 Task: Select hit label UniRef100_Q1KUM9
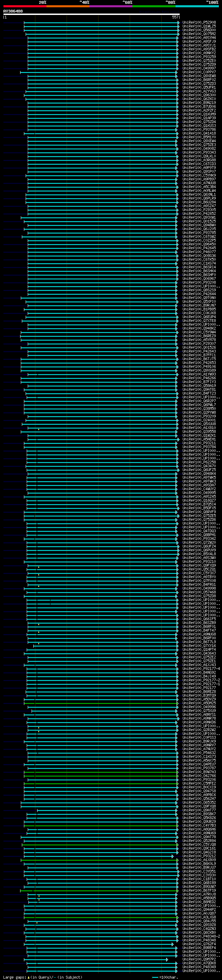click(199, 114)
